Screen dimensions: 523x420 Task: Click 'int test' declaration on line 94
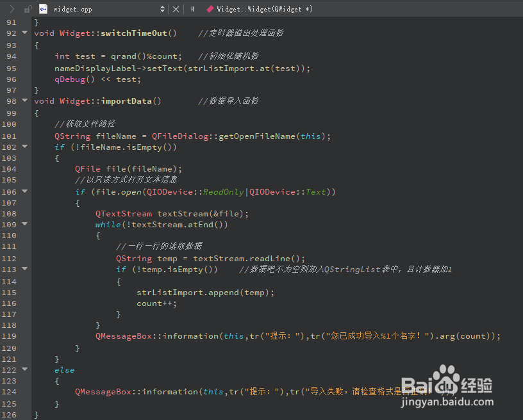[75, 56]
